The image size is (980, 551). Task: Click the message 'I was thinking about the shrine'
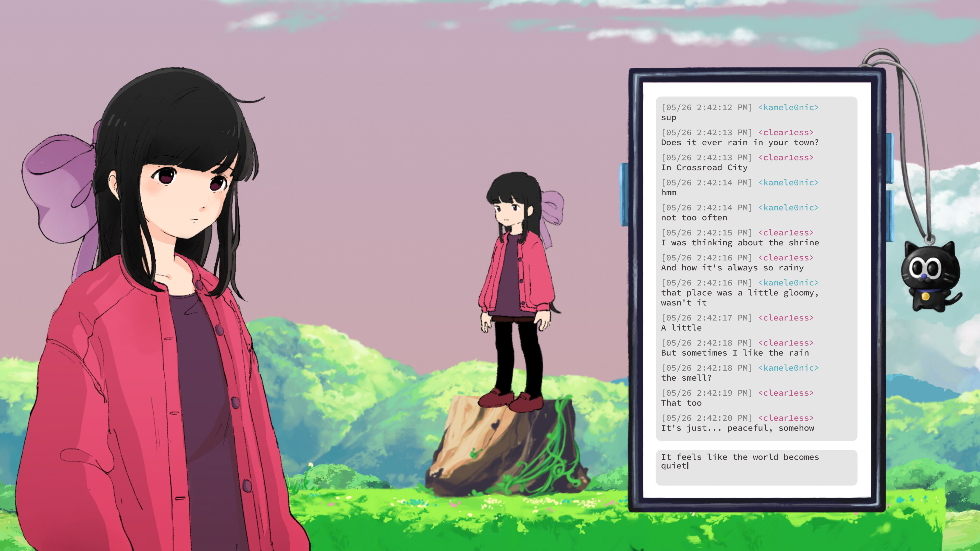740,242
